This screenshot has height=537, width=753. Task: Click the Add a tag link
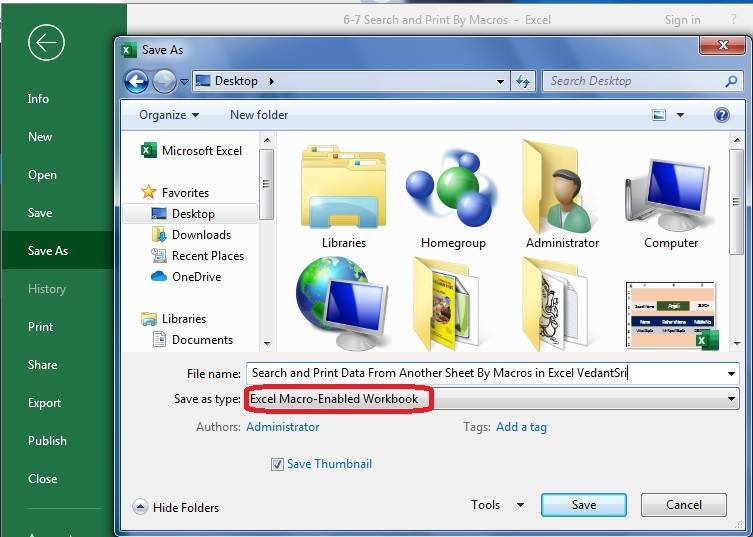521,427
